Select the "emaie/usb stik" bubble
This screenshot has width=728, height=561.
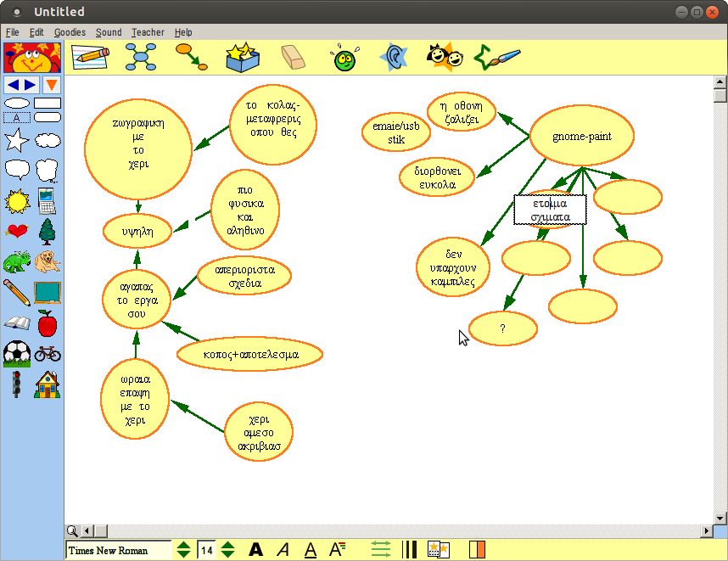tap(396, 132)
